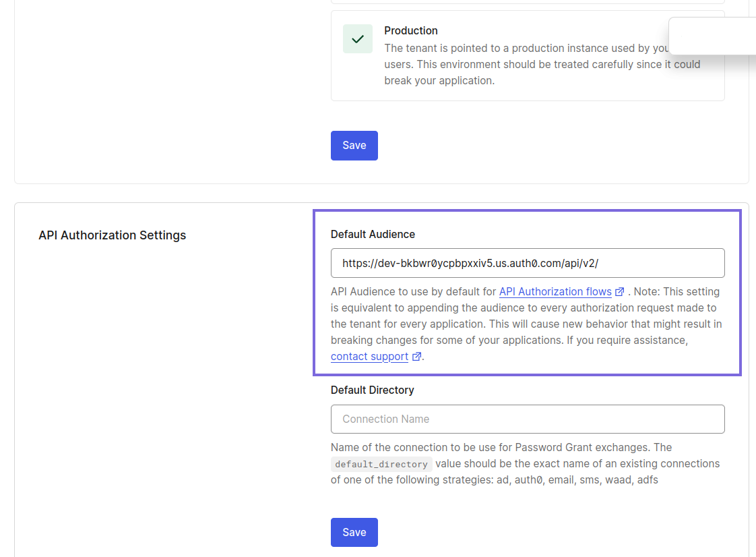Click the Connection Name input under Default Directory
Viewport: 756px width, 557px height.
[x=527, y=419]
